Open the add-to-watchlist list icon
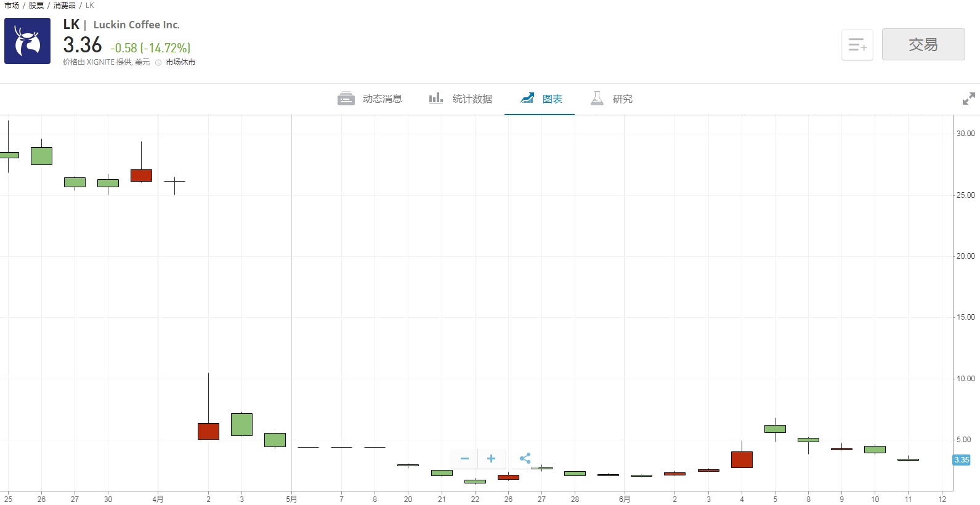 [857, 44]
